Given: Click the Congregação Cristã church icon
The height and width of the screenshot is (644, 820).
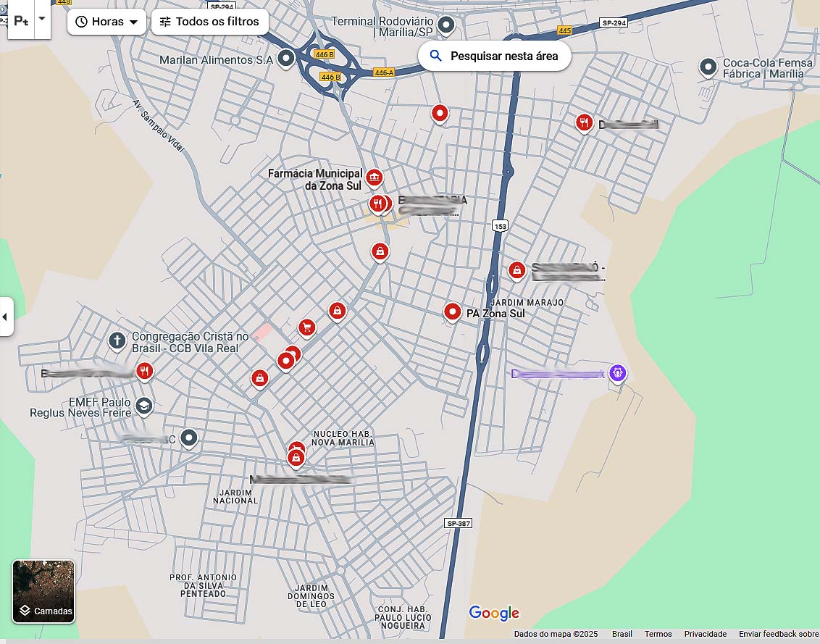Looking at the screenshot, I should [x=117, y=340].
